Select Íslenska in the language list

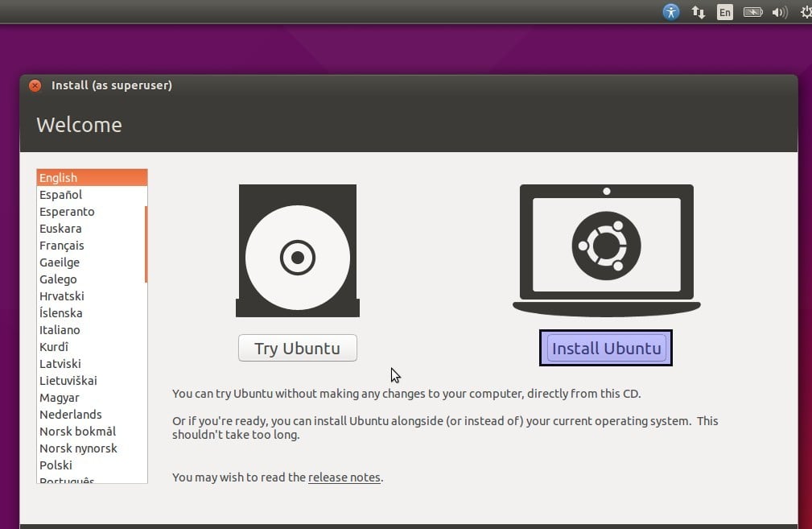tap(93, 313)
